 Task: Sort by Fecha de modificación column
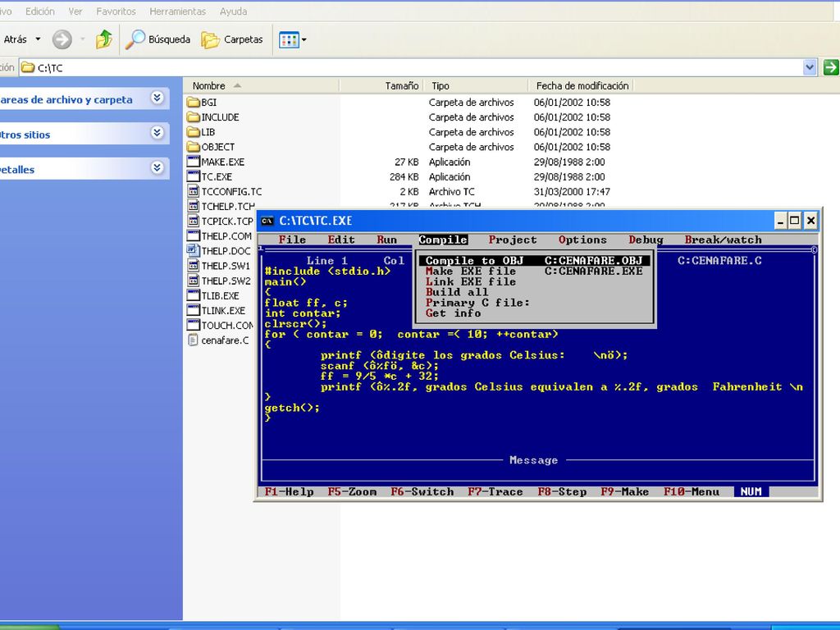[582, 85]
